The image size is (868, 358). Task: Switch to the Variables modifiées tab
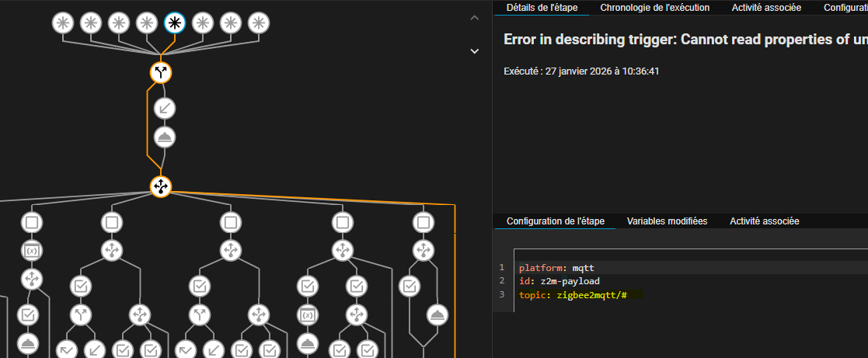tap(667, 221)
